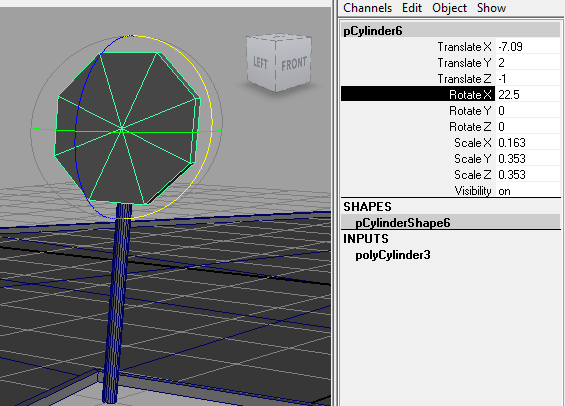Click the LEFT face of the view cube
This screenshot has width=565, height=406.
coord(261,63)
